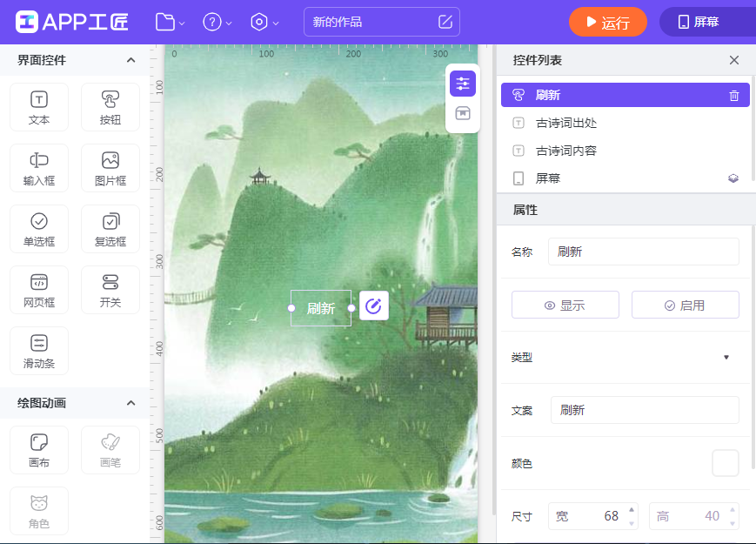The height and width of the screenshot is (544, 756).
Task: Click the rename pencil icon in title box
Action: click(x=445, y=22)
